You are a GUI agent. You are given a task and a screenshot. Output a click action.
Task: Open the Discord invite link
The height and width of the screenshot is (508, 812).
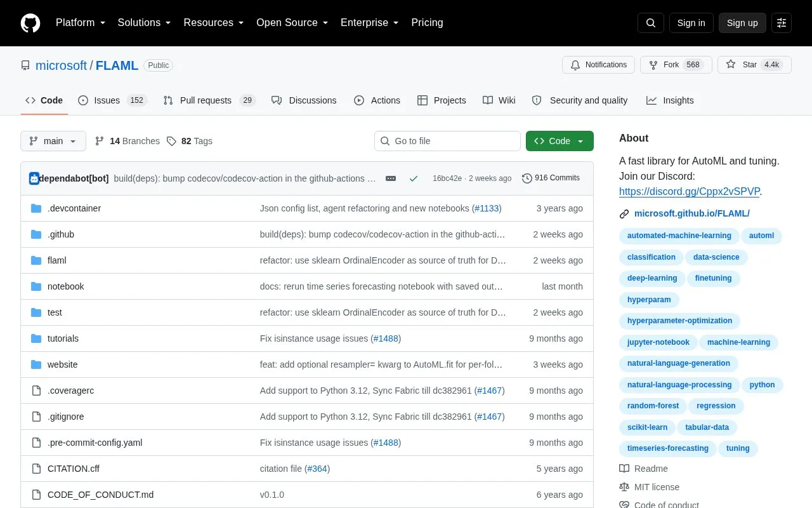689,191
